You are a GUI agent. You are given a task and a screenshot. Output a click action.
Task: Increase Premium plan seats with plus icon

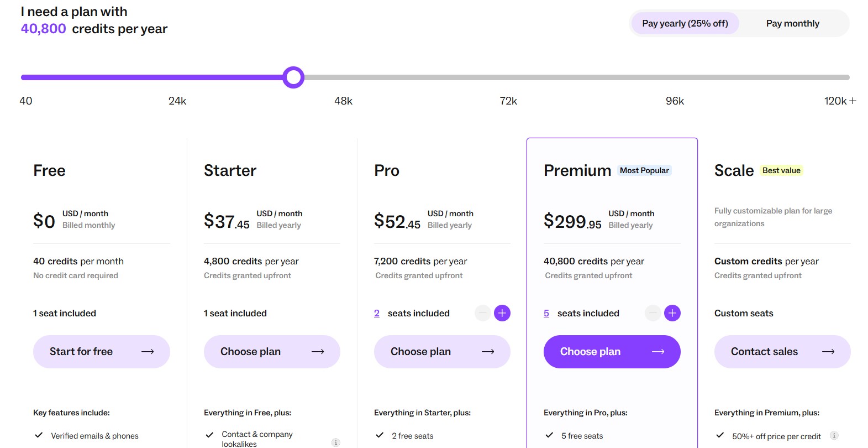point(672,313)
